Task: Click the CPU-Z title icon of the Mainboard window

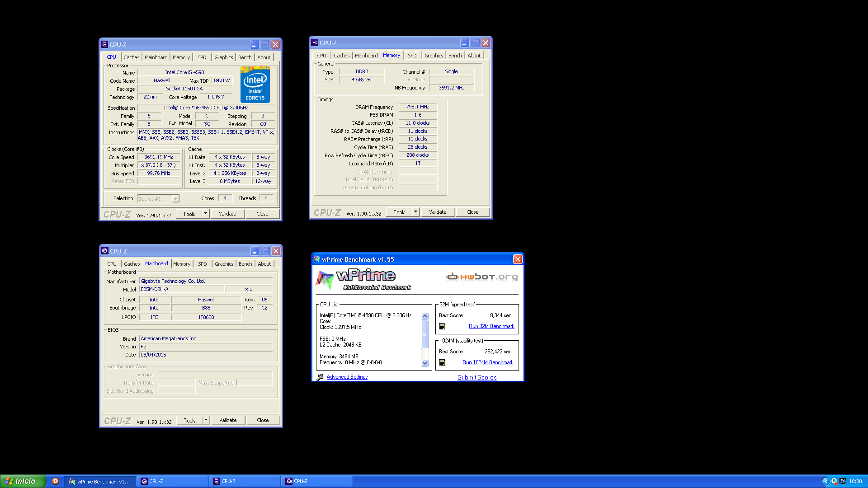Action: point(105,251)
